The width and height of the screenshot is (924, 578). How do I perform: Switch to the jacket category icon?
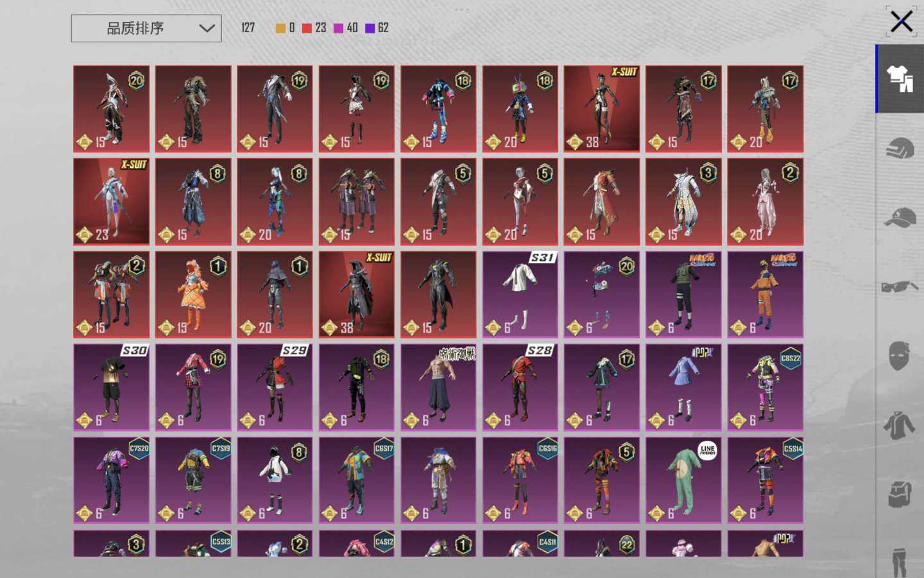[900, 425]
